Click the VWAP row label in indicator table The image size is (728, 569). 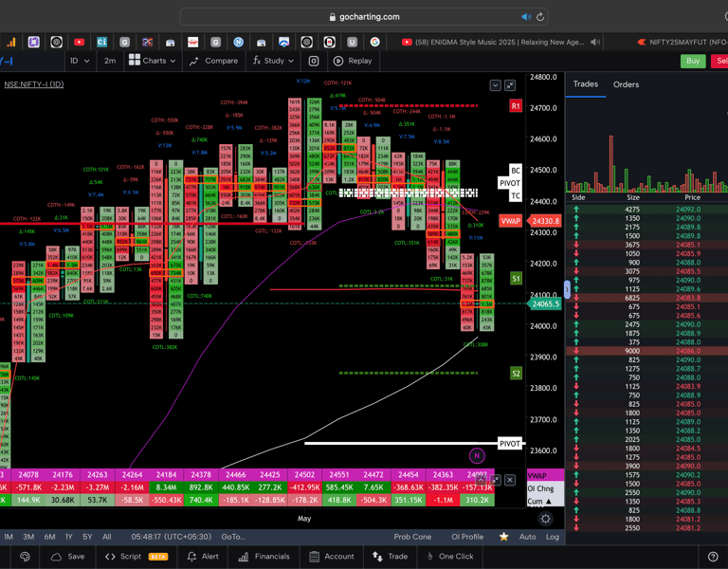point(537,476)
